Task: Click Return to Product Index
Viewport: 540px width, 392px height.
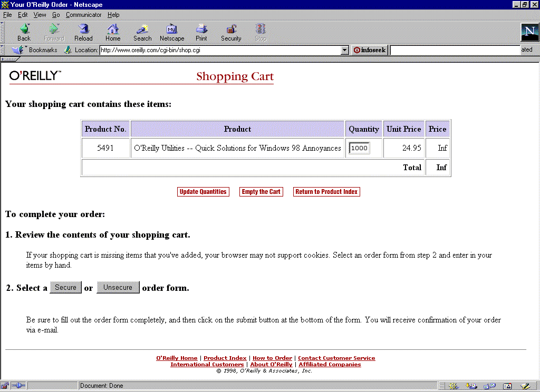Action: click(326, 192)
